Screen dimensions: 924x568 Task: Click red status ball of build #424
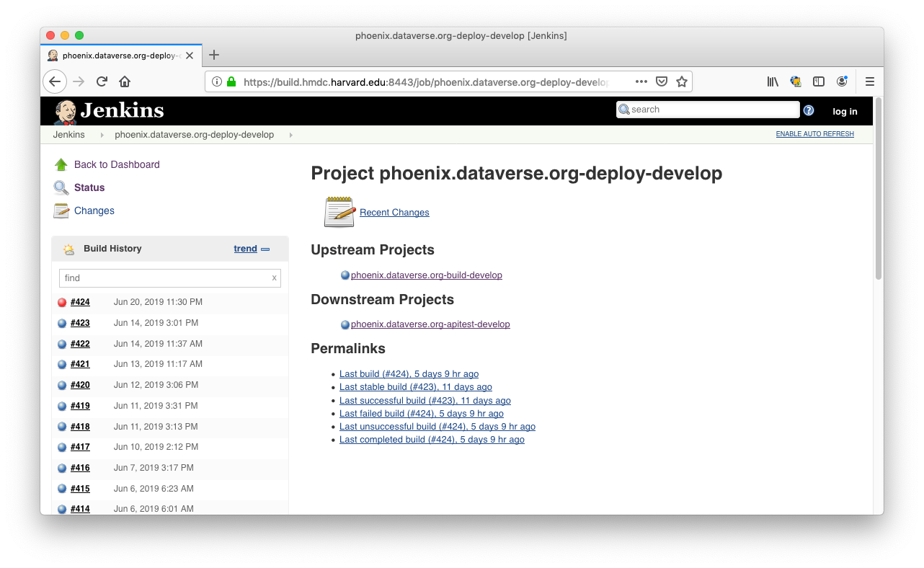(x=62, y=303)
